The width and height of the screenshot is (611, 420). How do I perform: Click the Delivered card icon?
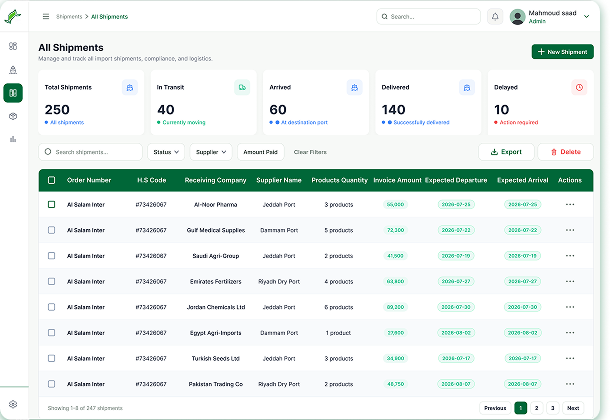point(467,87)
